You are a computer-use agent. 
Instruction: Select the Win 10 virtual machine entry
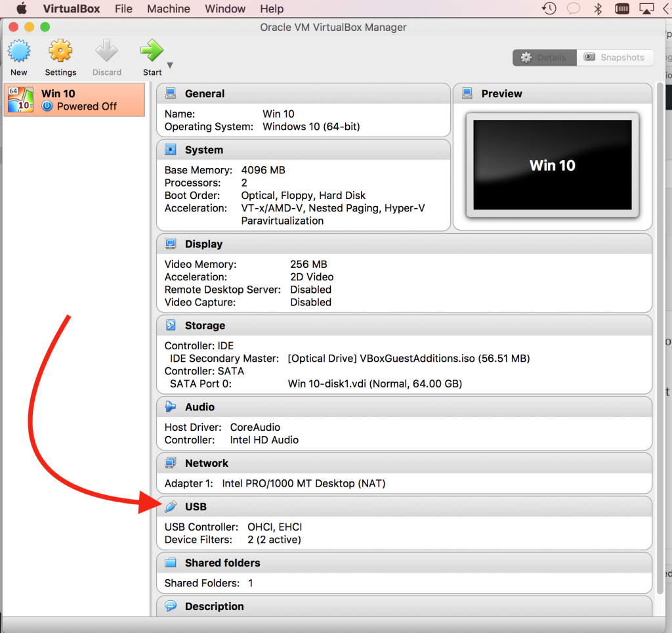75,100
